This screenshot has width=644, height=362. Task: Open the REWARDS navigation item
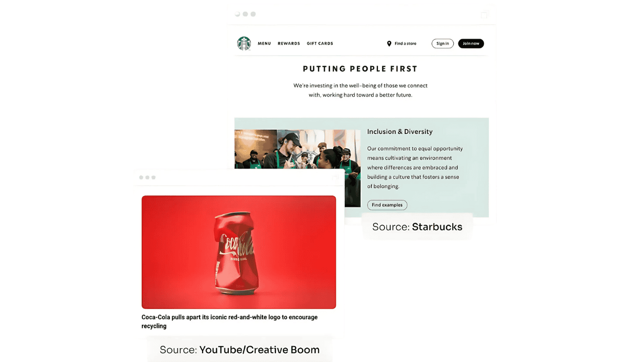coord(289,44)
